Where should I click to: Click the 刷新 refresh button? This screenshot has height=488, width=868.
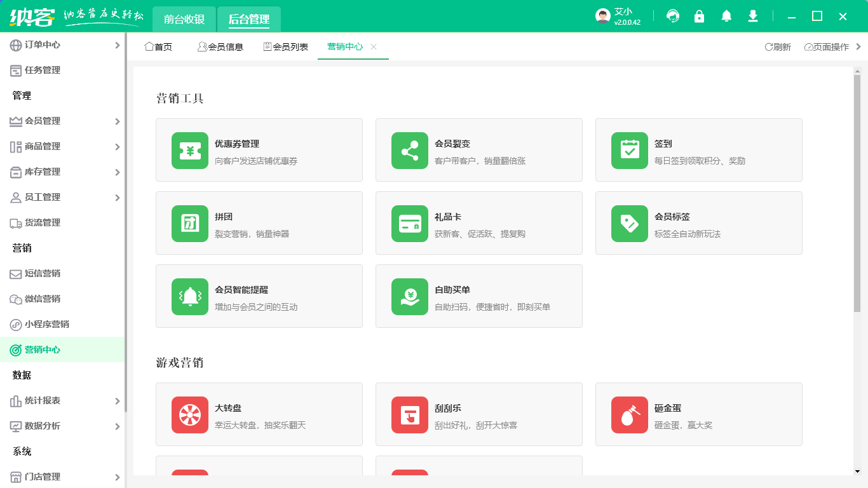(x=776, y=46)
